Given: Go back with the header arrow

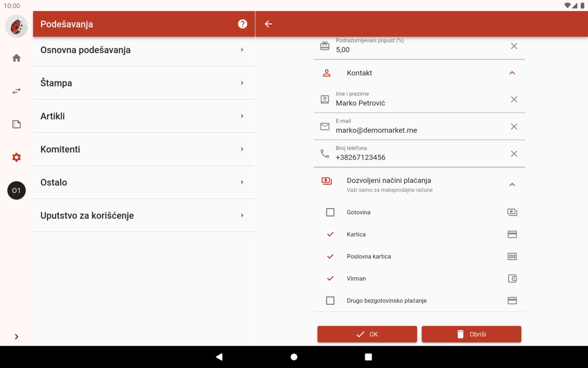Looking at the screenshot, I should coord(269,24).
